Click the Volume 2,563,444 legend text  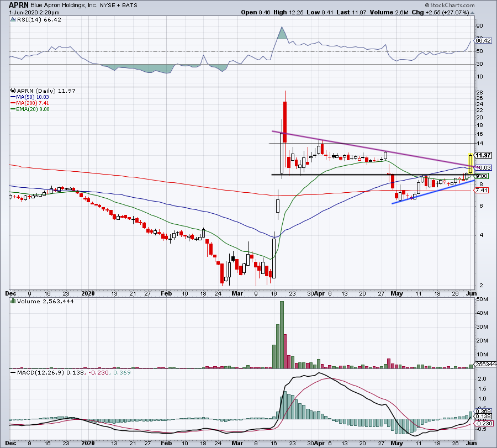45,301
